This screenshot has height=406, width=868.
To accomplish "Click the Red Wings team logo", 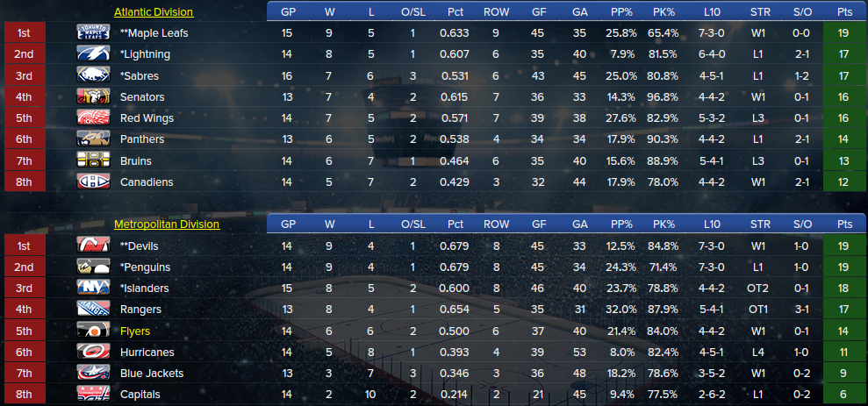I will tap(93, 118).
